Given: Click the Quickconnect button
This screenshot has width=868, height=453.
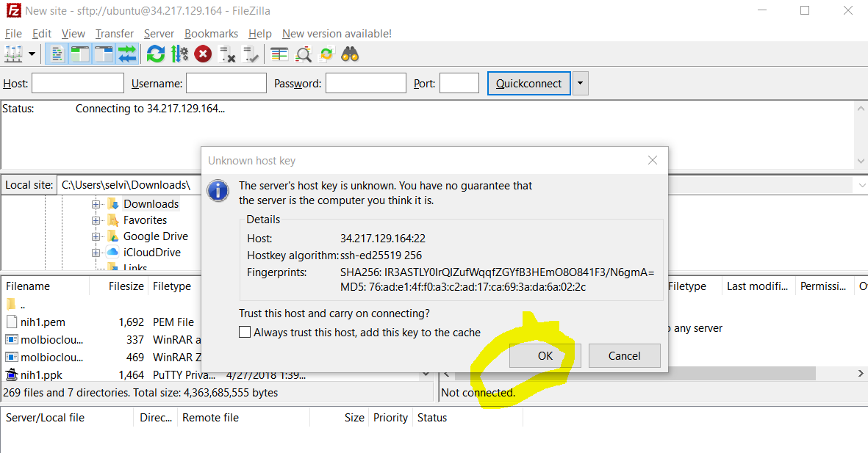Looking at the screenshot, I should click(528, 84).
